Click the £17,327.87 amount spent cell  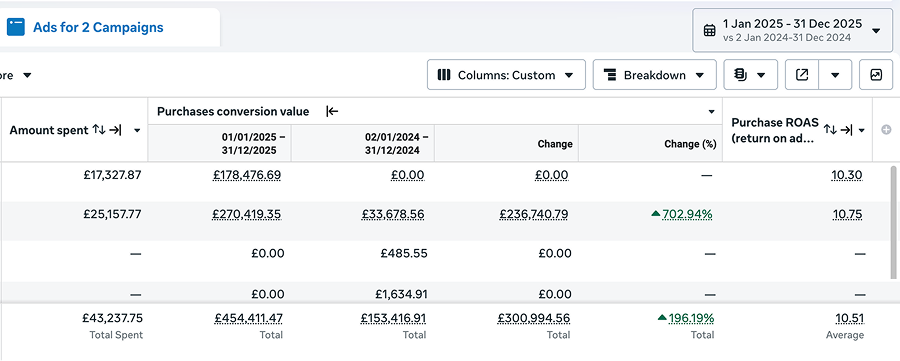click(112, 175)
